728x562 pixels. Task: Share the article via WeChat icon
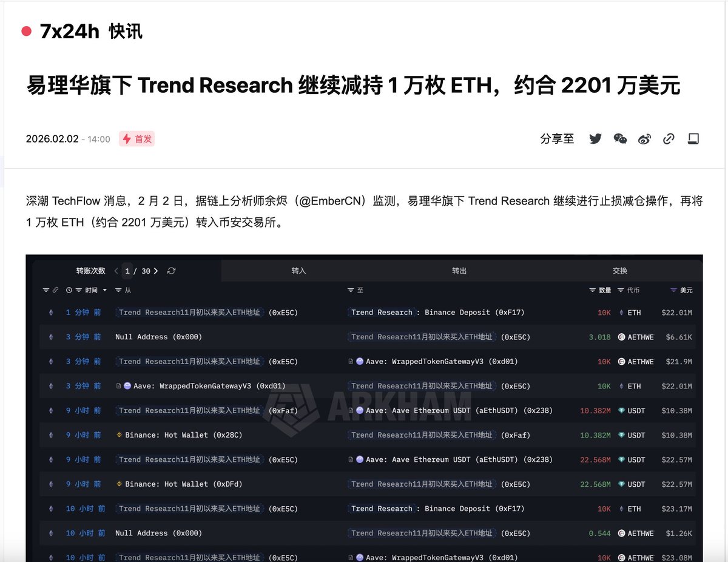click(620, 139)
